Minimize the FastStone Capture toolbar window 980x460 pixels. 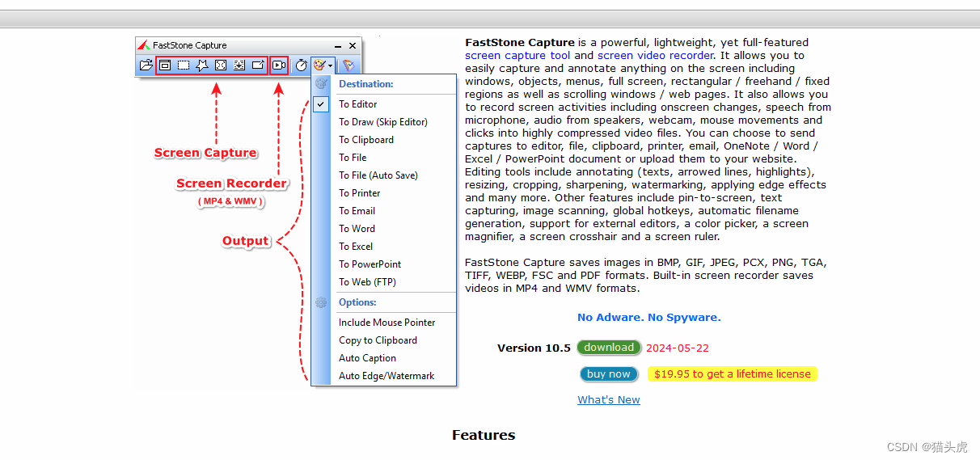pos(338,46)
